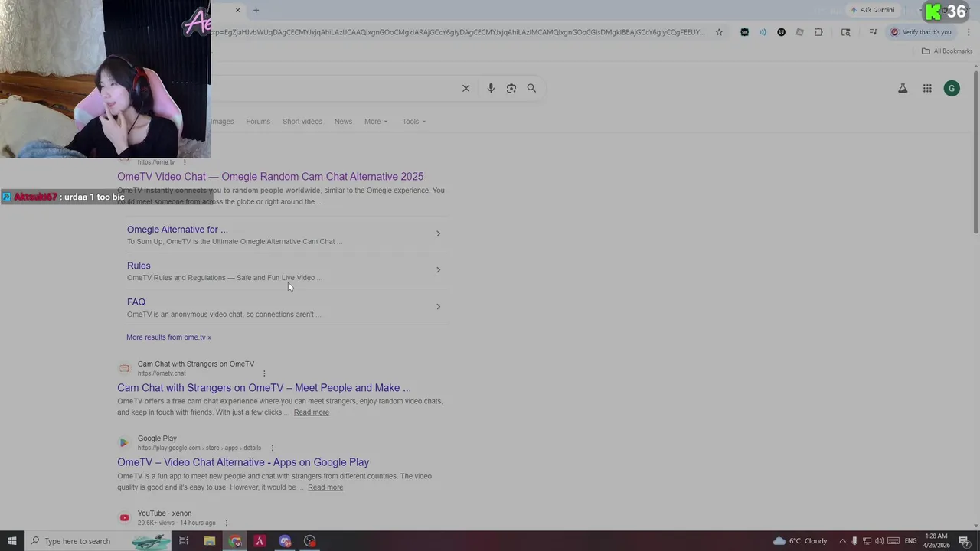Open the red A app on taskbar
The width and height of the screenshot is (980, 551).
[260, 541]
